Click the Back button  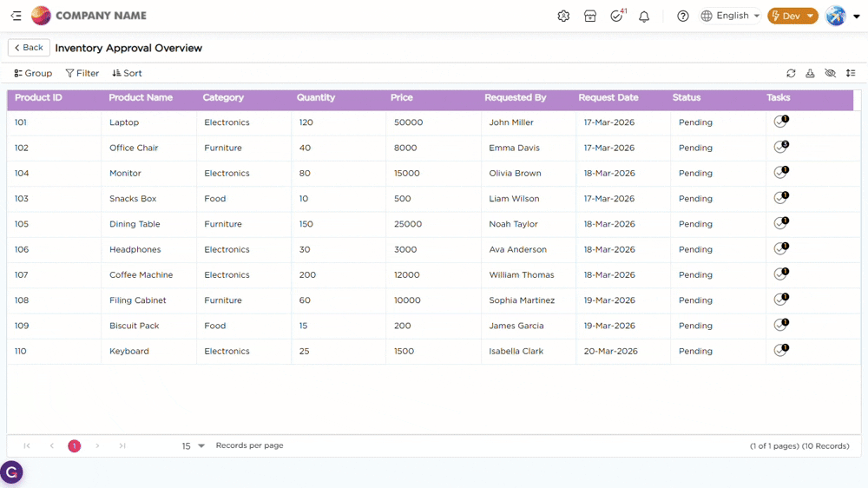29,48
